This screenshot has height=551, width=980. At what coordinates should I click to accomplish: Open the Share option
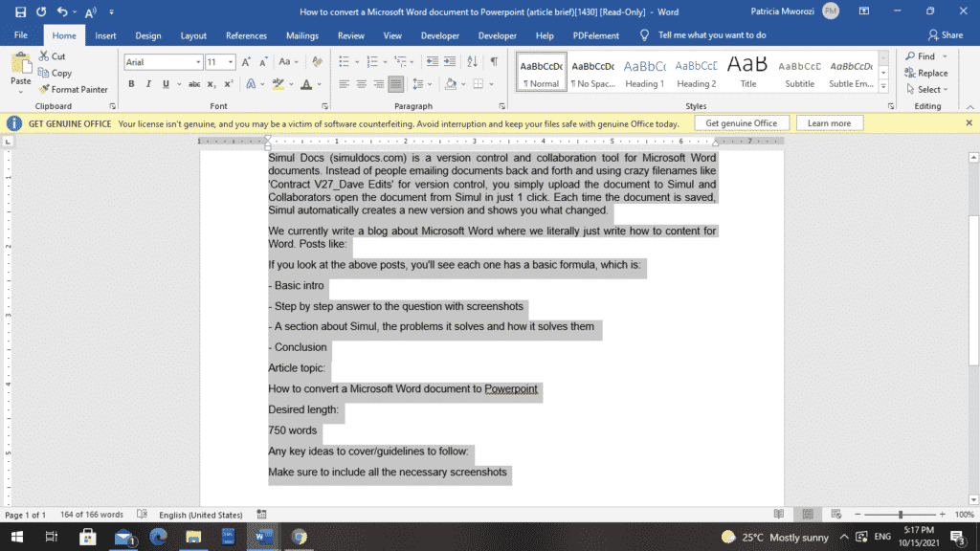click(945, 35)
